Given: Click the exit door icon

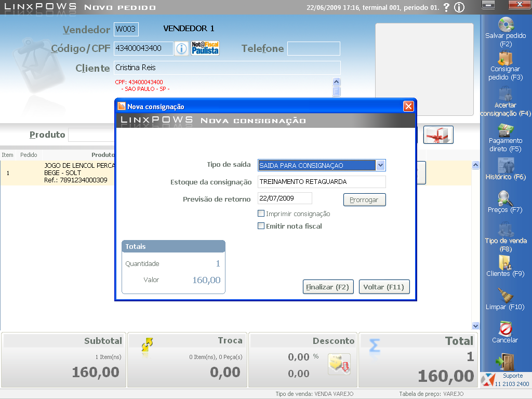Looking at the screenshot, I should 505,362.
